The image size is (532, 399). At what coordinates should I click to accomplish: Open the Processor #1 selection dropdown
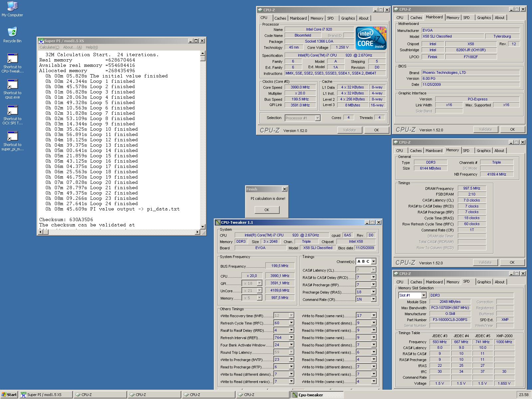[318, 118]
